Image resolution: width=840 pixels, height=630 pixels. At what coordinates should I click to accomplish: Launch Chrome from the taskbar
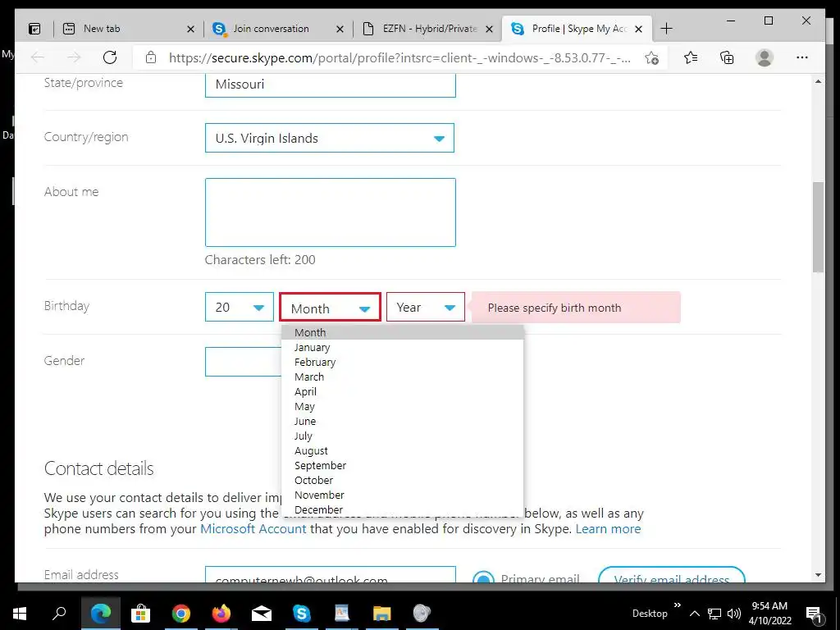pyautogui.click(x=181, y=614)
